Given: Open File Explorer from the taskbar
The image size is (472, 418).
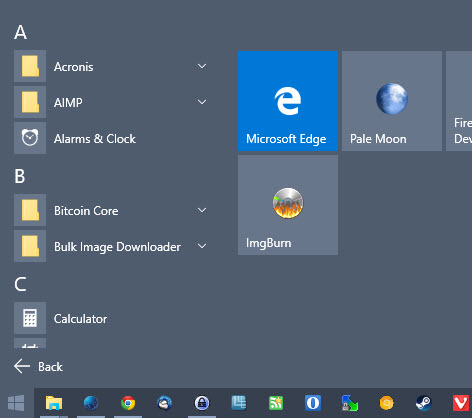Looking at the screenshot, I should (54, 403).
